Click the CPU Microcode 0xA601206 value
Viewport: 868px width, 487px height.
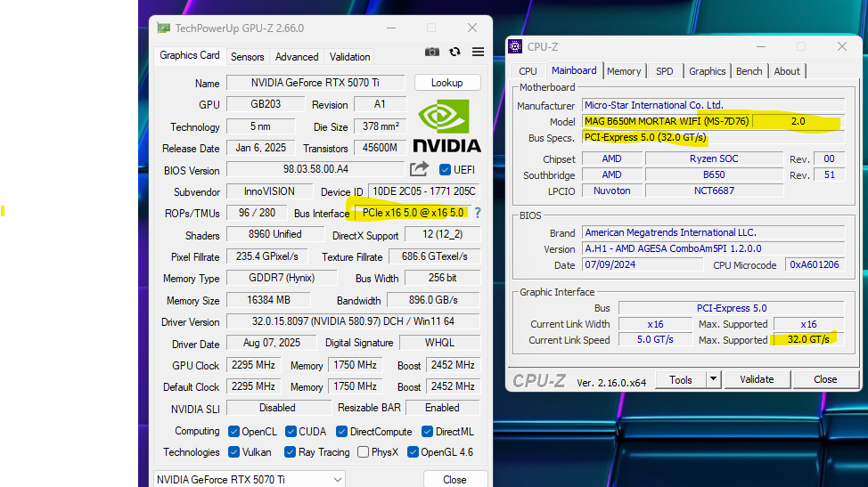pyautogui.click(x=815, y=264)
